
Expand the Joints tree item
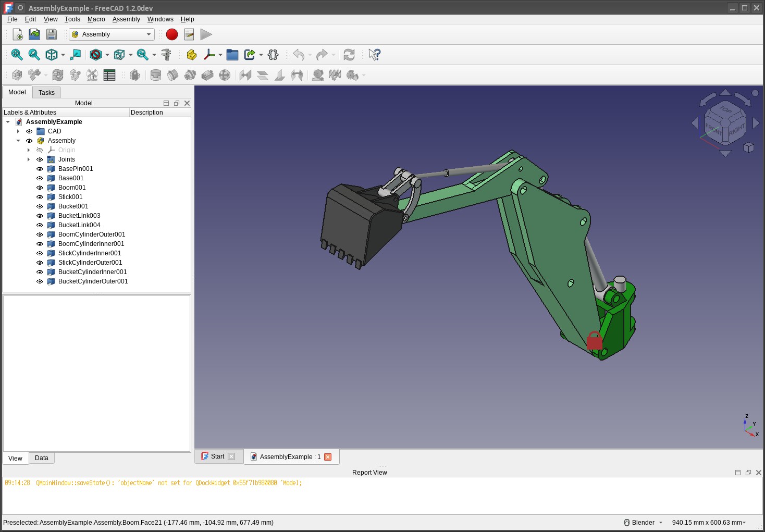point(29,159)
